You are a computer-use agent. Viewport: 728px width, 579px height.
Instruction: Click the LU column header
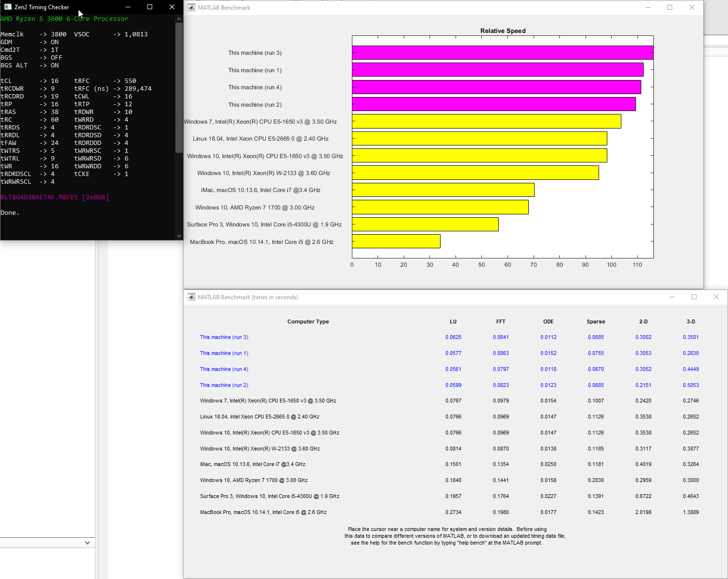pos(453,322)
